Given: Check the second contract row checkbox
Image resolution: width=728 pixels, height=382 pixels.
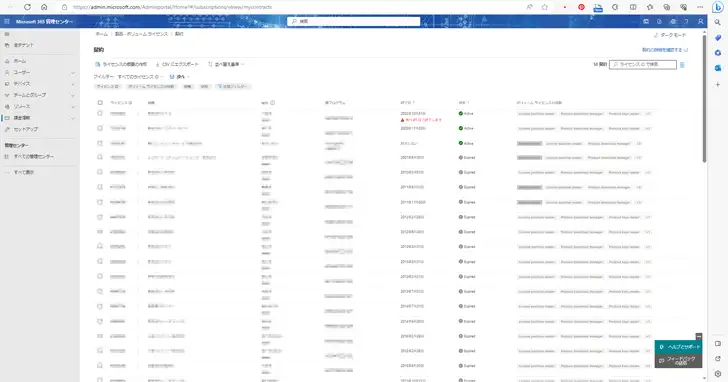Looking at the screenshot, I should click(x=100, y=128).
